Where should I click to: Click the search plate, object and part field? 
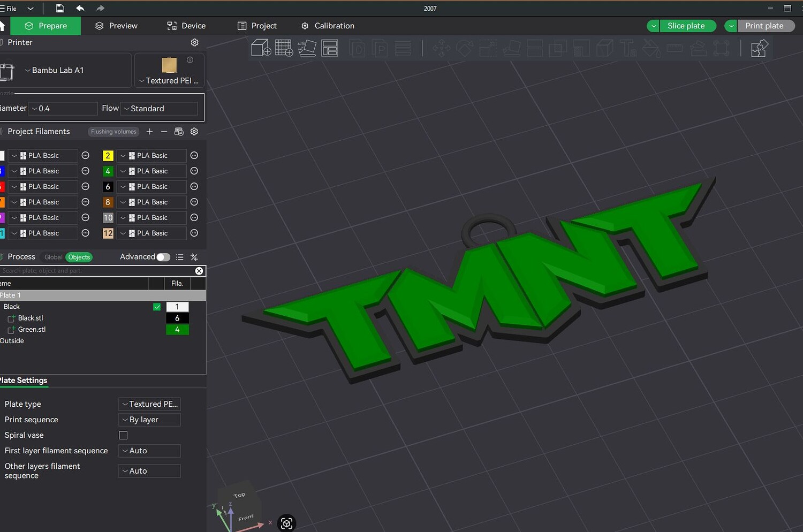(x=97, y=271)
